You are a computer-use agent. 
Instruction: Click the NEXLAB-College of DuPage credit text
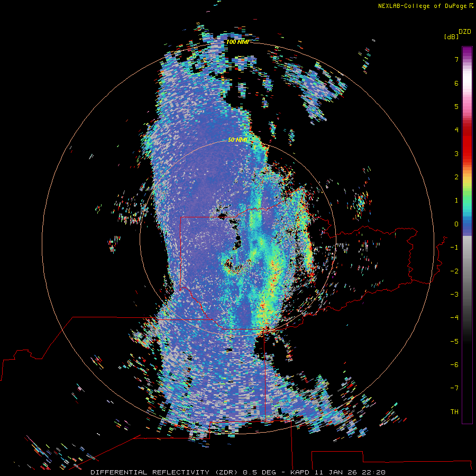424,6
